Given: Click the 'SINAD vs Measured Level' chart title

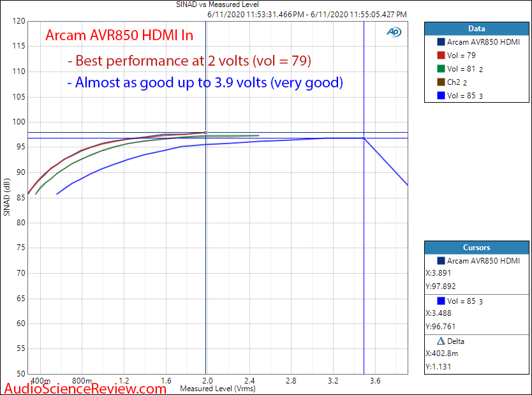Looking at the screenshot, I should tap(217, 4).
